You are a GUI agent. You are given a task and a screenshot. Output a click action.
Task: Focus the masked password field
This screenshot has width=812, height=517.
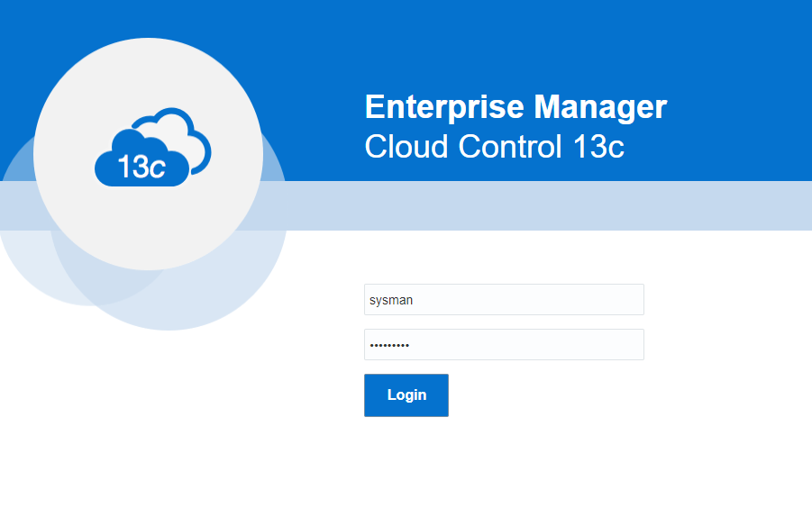[504, 345]
